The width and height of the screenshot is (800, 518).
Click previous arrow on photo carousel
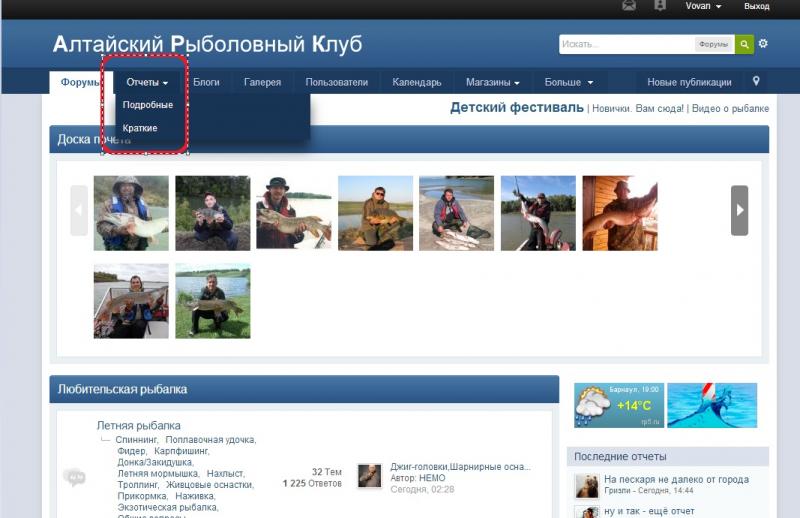point(79,211)
